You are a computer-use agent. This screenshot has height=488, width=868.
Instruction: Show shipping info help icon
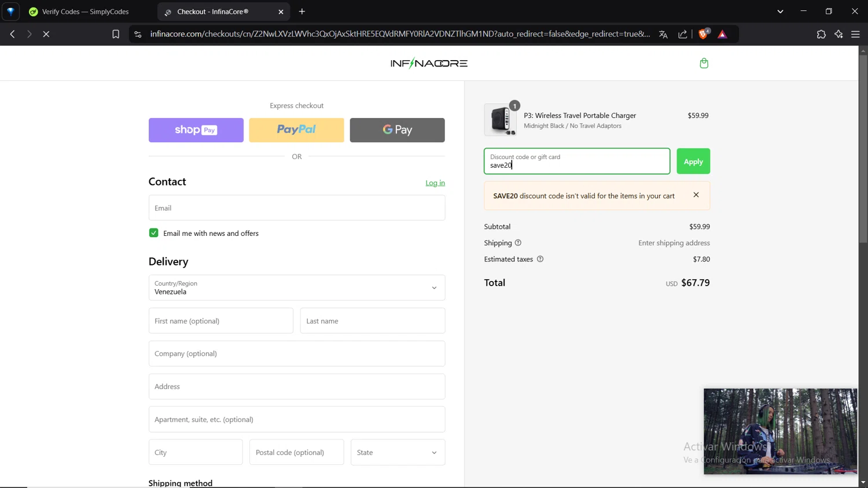tap(518, 243)
